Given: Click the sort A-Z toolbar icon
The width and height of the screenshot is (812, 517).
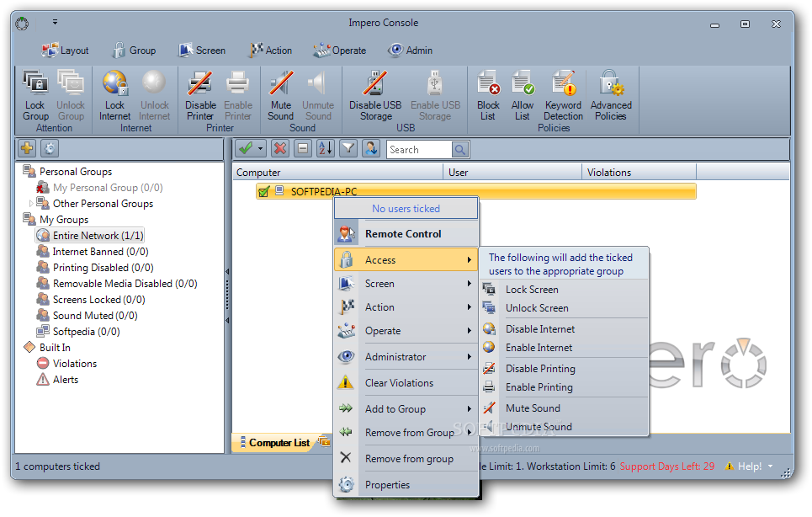Looking at the screenshot, I should [x=325, y=149].
